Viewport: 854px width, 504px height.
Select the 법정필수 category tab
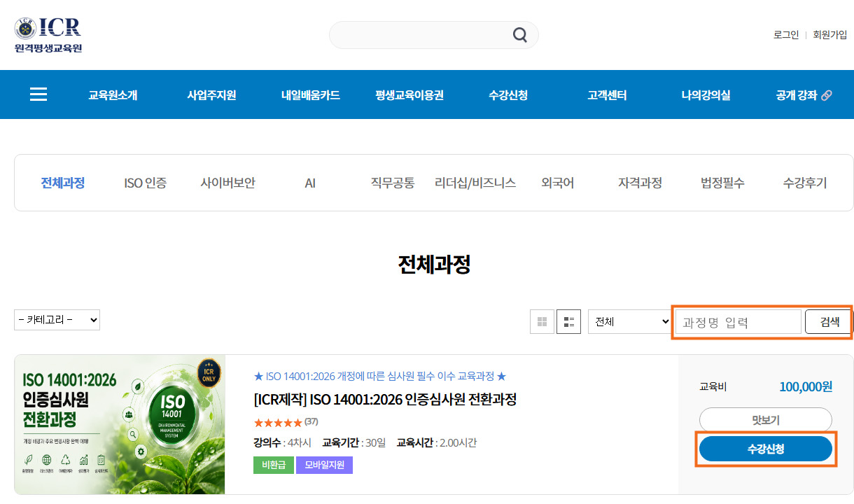click(x=722, y=183)
